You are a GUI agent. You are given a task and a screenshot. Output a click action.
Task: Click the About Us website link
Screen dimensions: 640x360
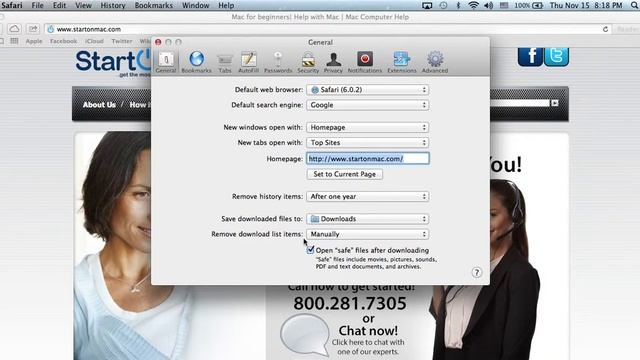(x=99, y=104)
